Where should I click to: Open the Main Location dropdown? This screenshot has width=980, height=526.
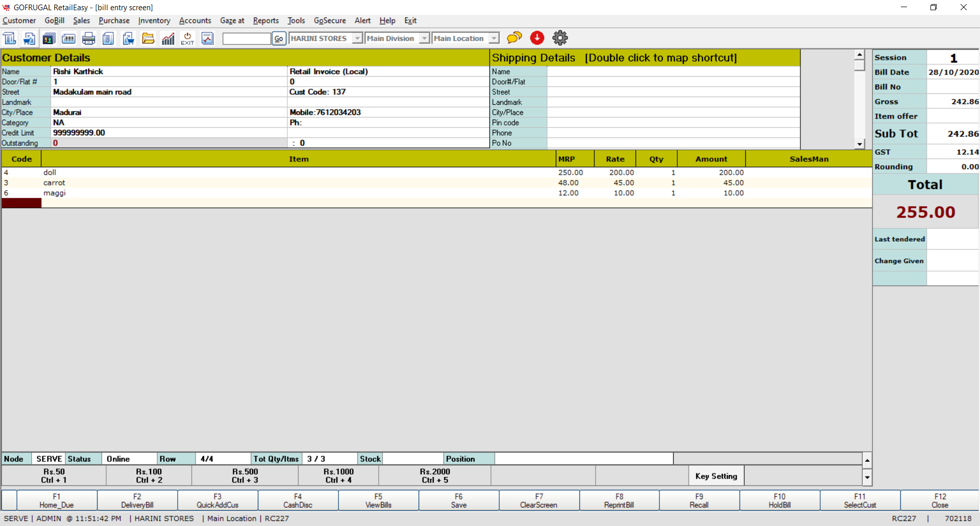[x=494, y=38]
